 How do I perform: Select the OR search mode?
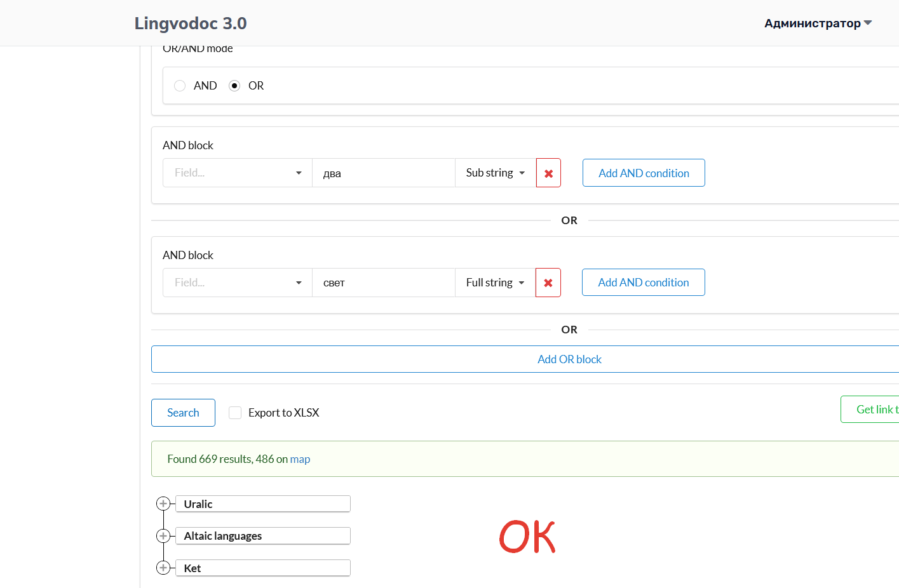235,85
